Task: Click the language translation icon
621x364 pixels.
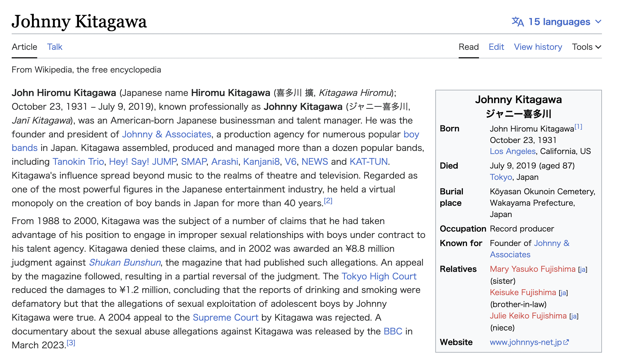Action: tap(518, 22)
